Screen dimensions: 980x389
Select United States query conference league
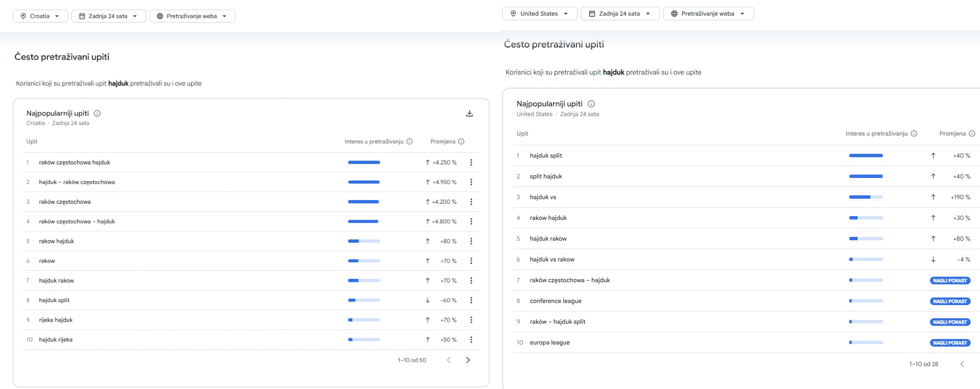[x=556, y=301]
